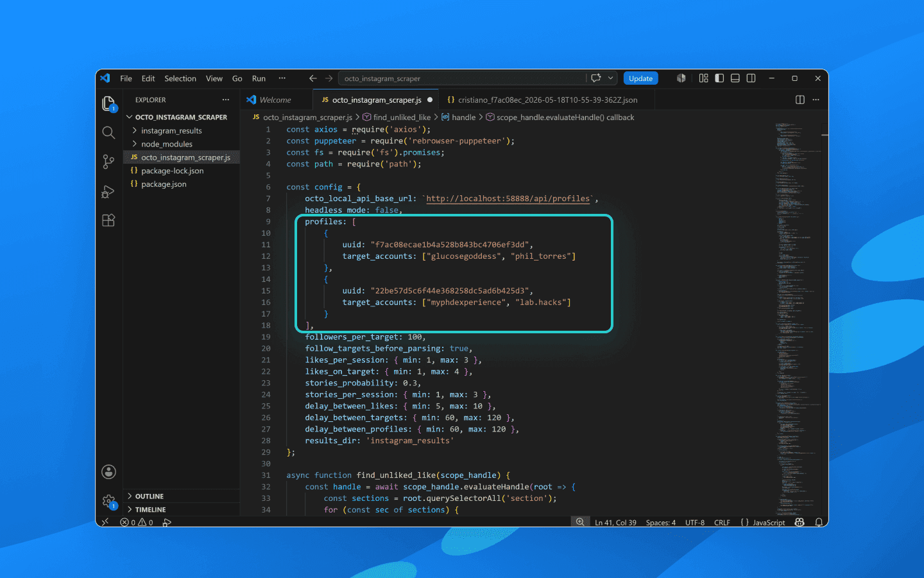This screenshot has height=578, width=924.
Task: Click 'instagram_results' string on line 28
Action: pyautogui.click(x=410, y=441)
